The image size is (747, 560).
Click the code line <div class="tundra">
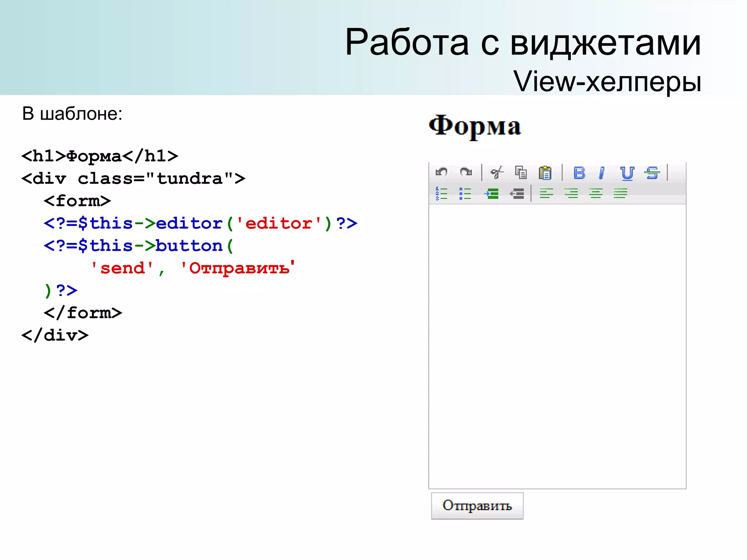pyautogui.click(x=133, y=178)
